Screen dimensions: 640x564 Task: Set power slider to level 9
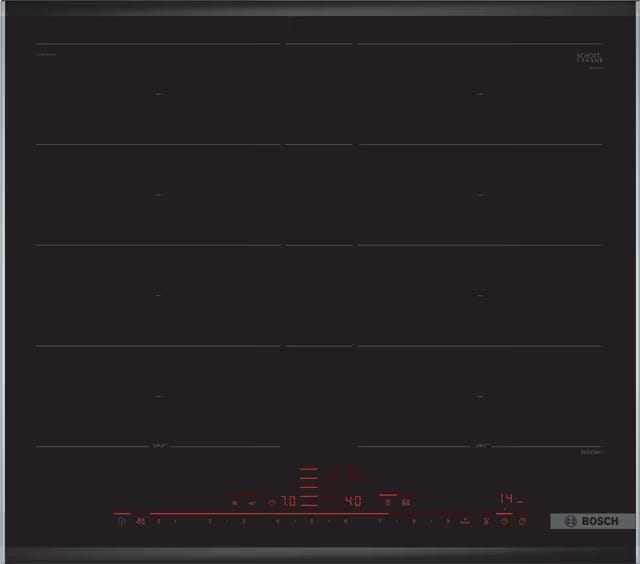[x=448, y=521]
